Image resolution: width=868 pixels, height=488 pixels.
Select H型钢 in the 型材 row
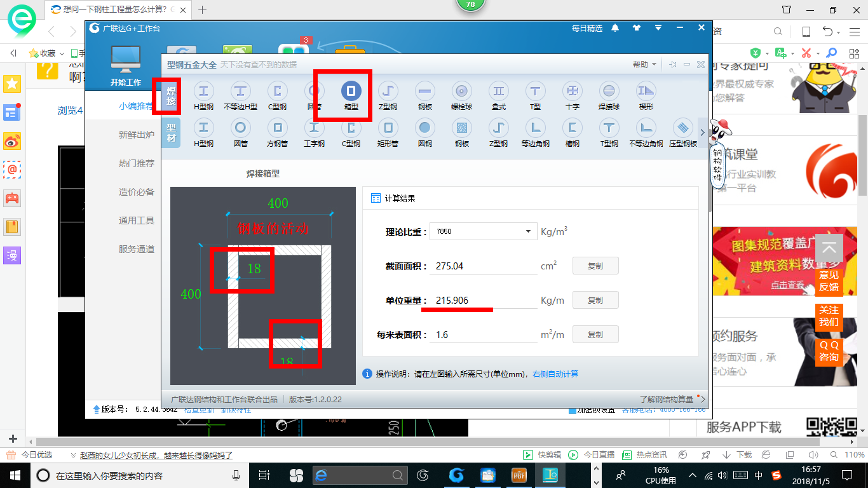(203, 133)
